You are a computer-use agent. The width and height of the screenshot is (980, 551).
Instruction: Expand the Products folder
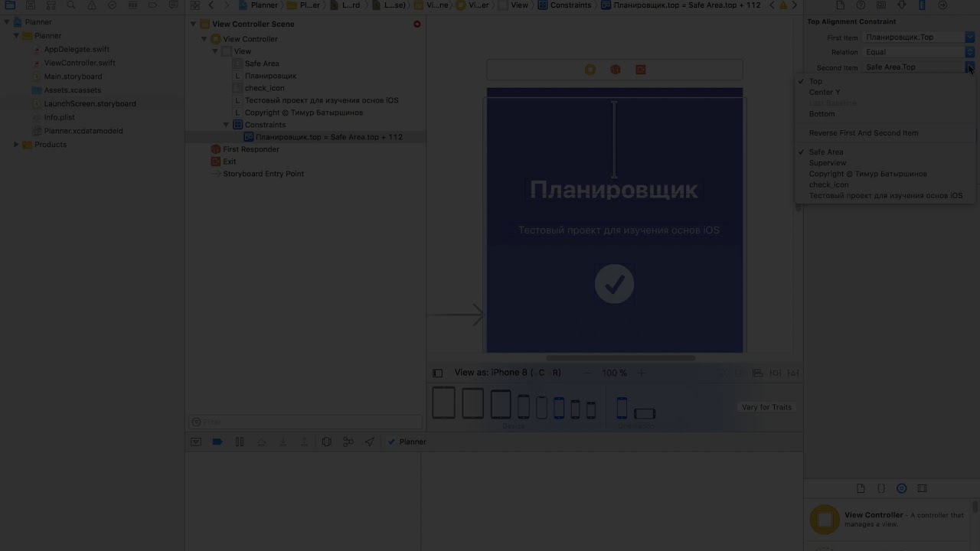pos(16,145)
